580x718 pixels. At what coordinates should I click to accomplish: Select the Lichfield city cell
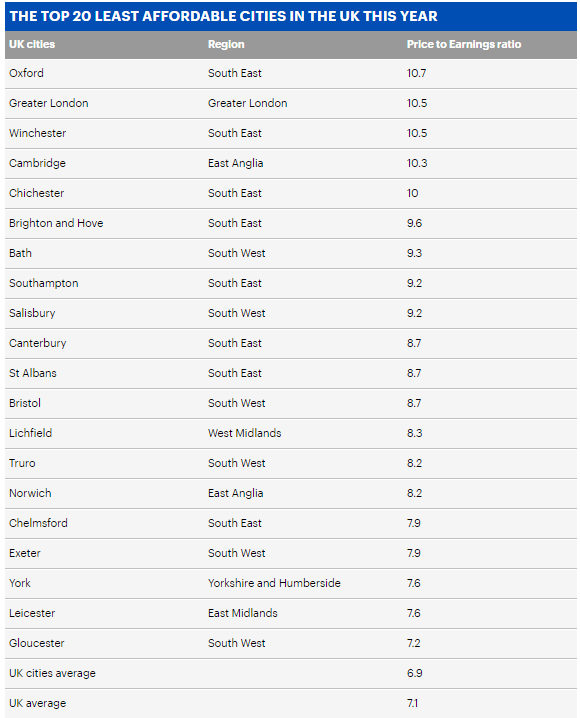pyautogui.click(x=30, y=433)
